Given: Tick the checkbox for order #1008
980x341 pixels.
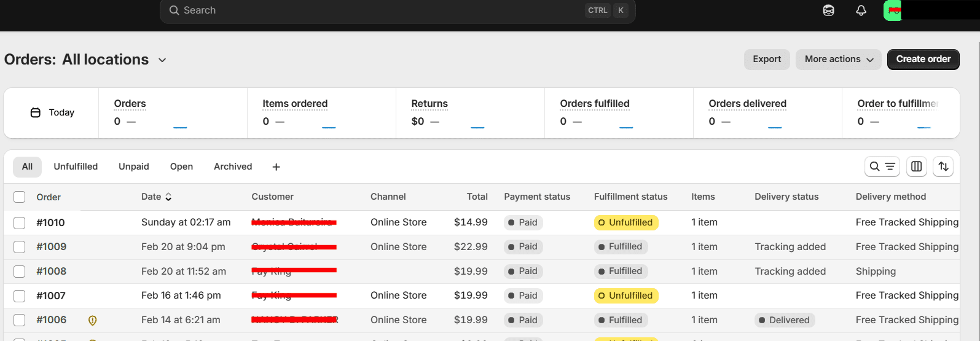Looking at the screenshot, I should (20, 271).
